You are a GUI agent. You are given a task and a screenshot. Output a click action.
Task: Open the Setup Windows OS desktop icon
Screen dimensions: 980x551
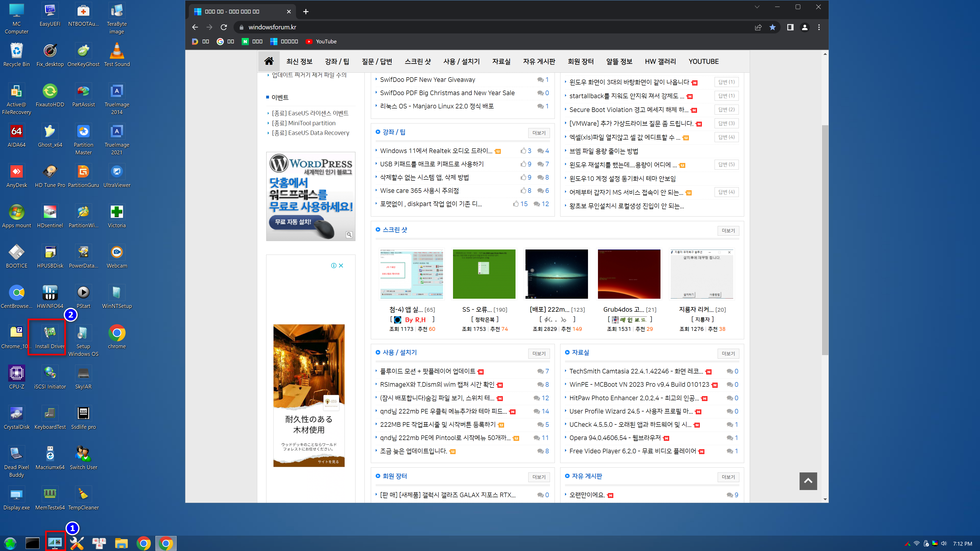pyautogui.click(x=83, y=341)
